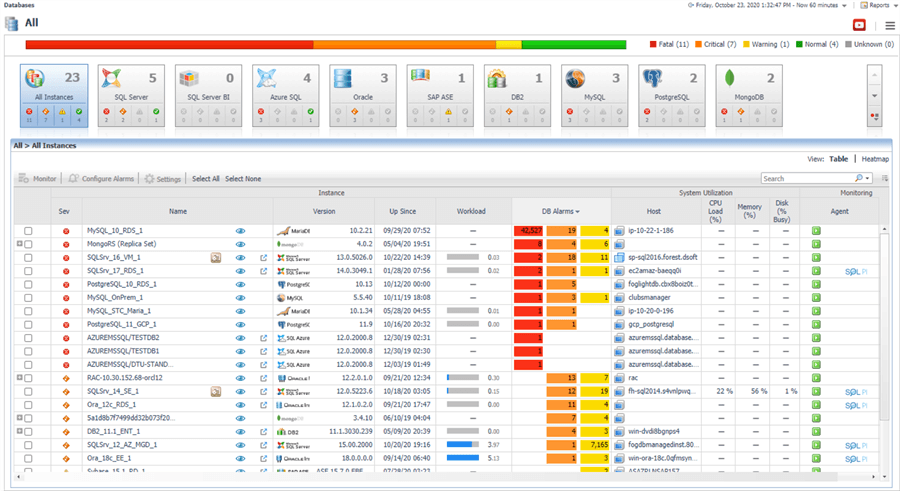Open the external link icon for SQLSrv_16_VM_1

(263, 258)
